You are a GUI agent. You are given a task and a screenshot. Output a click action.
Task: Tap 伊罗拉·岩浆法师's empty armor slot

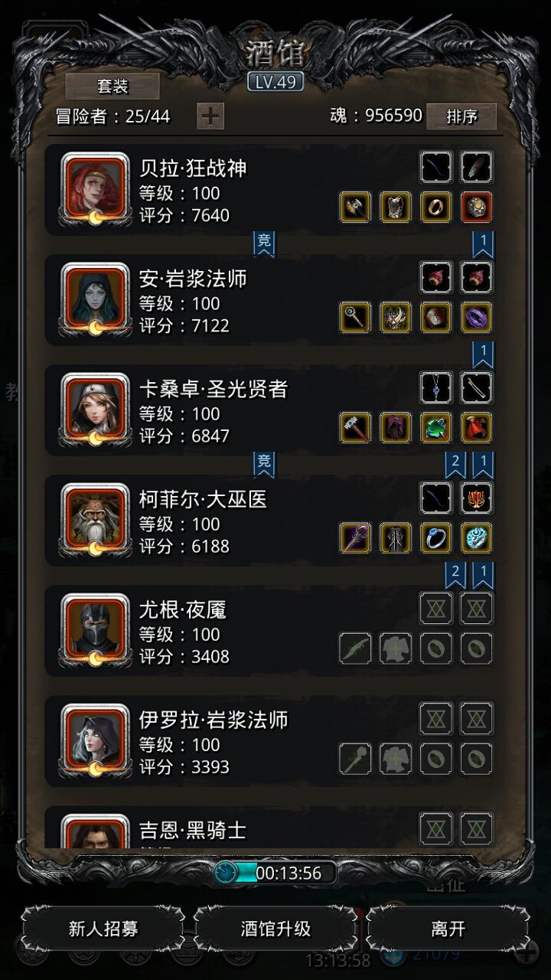point(396,759)
